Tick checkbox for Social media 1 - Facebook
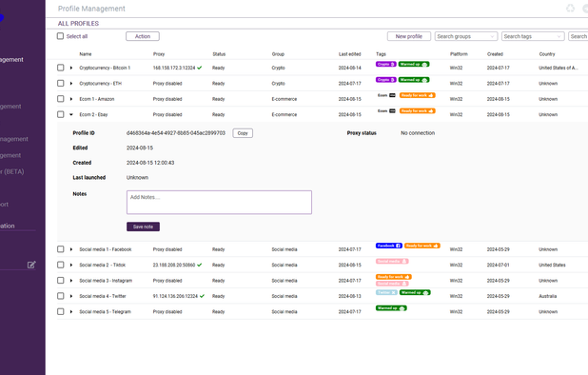The image size is (588, 375). pos(60,249)
